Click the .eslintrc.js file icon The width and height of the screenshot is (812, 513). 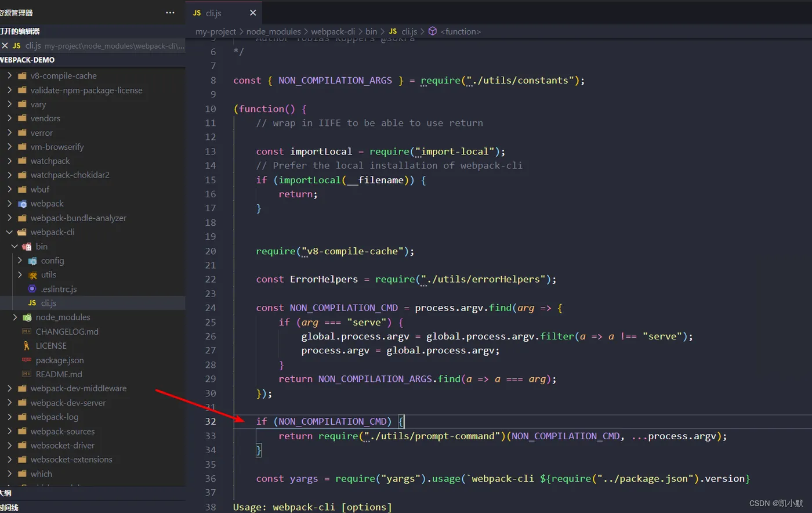click(32, 289)
